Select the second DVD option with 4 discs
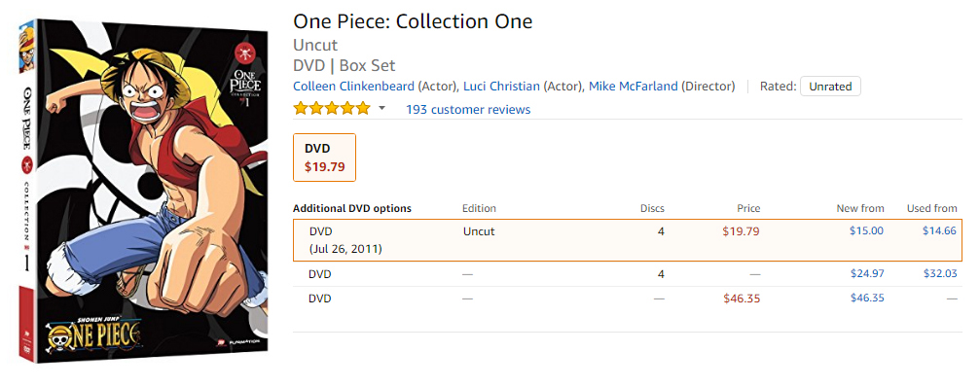This screenshot has width=980, height=387. coord(628,274)
